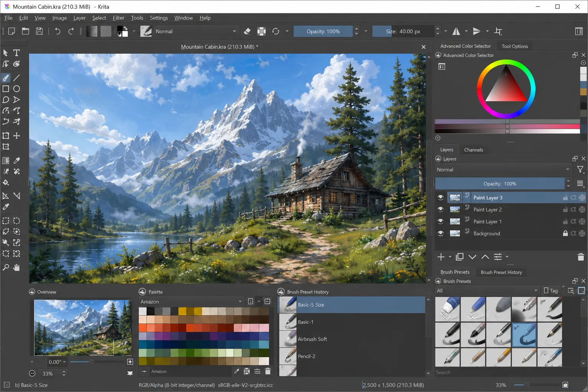Screen dimensions: 588x392
Task: Select the Text tool
Action: click(16, 53)
